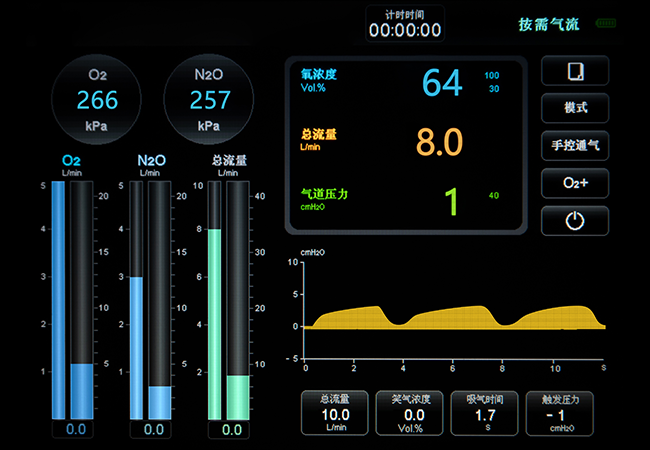Activate 手控通气 manual ventilation

[x=575, y=145]
